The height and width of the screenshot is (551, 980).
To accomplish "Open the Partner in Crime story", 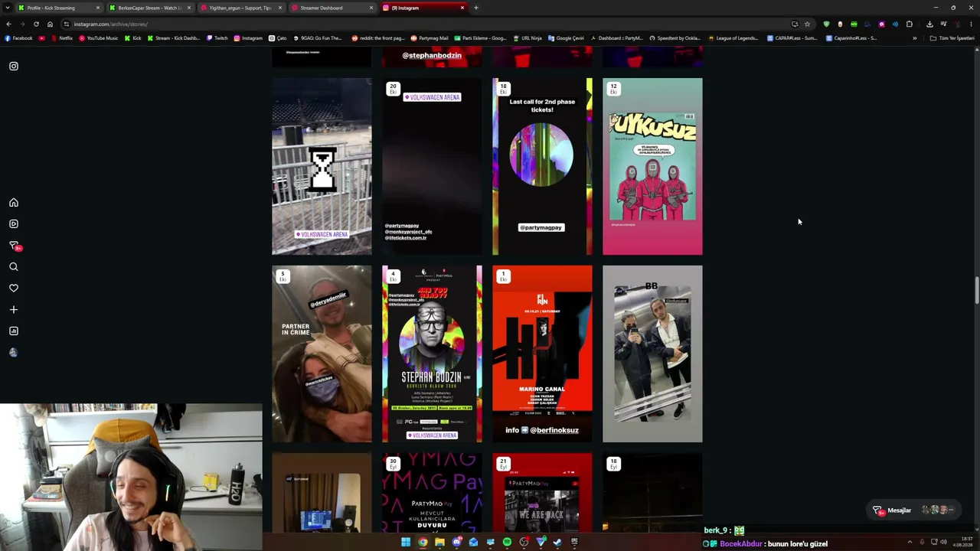I will click(x=322, y=354).
